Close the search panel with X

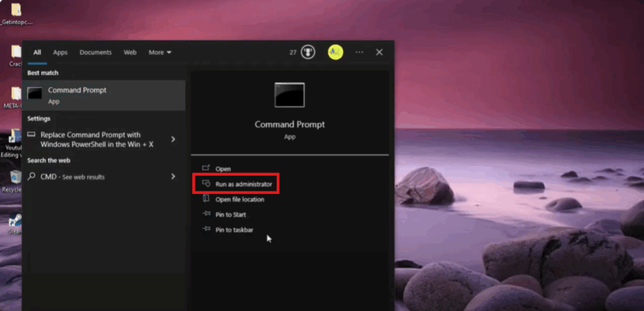[x=379, y=52]
